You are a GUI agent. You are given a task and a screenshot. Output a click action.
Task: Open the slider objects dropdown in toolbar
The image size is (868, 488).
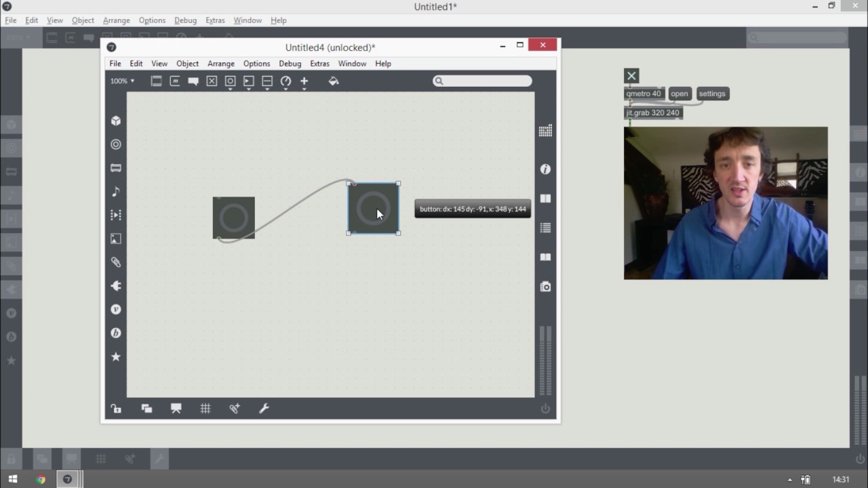tap(267, 82)
